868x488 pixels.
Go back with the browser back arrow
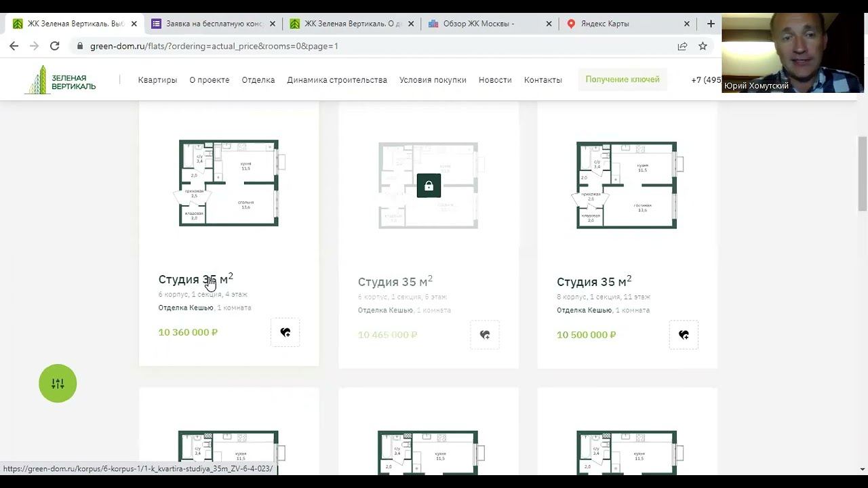click(14, 46)
